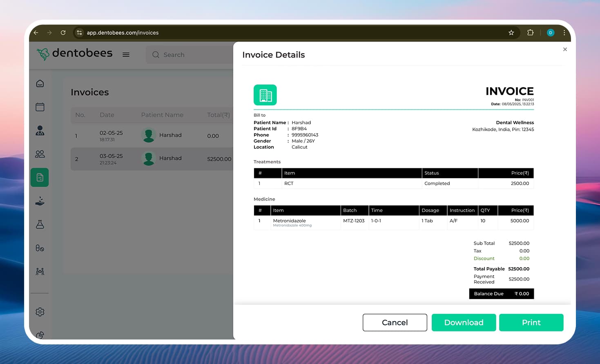Open the browser three-dot menu
600x364 pixels.
click(x=564, y=33)
